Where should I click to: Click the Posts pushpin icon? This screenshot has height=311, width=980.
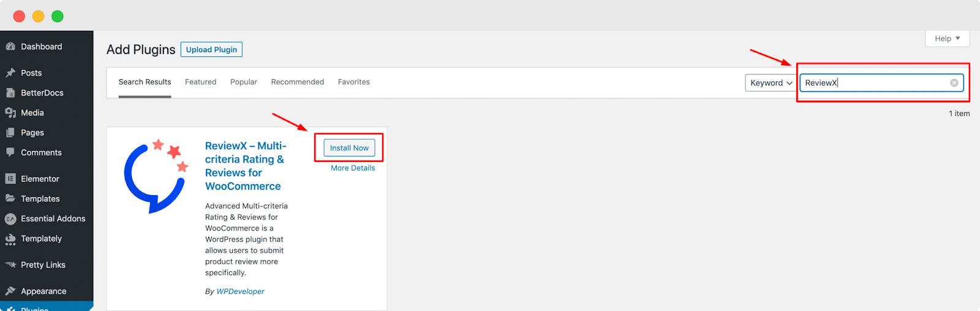[10, 73]
